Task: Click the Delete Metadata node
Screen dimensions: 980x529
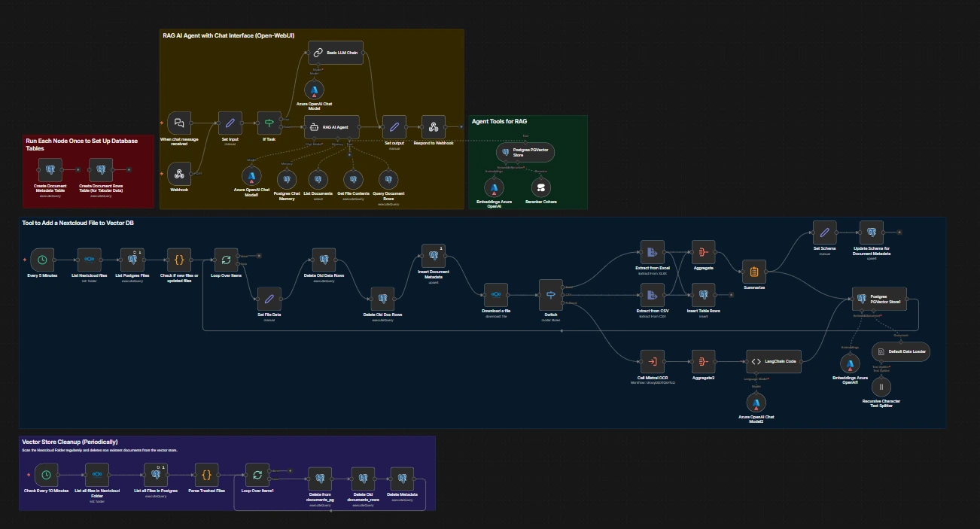Action: click(x=402, y=479)
